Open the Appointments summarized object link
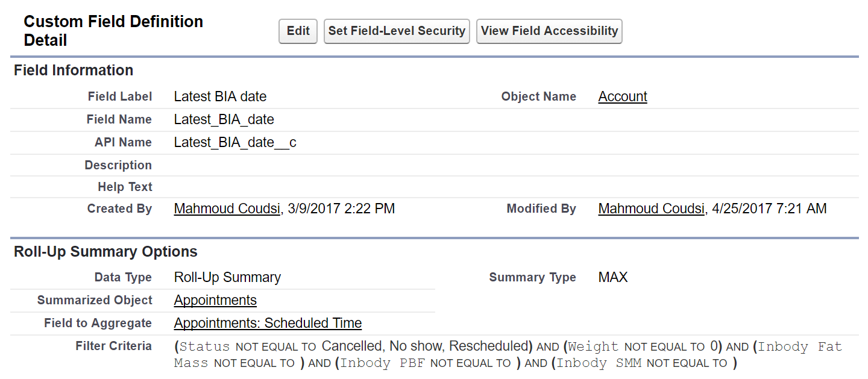Image resolution: width=868 pixels, height=379 pixels. pos(215,300)
